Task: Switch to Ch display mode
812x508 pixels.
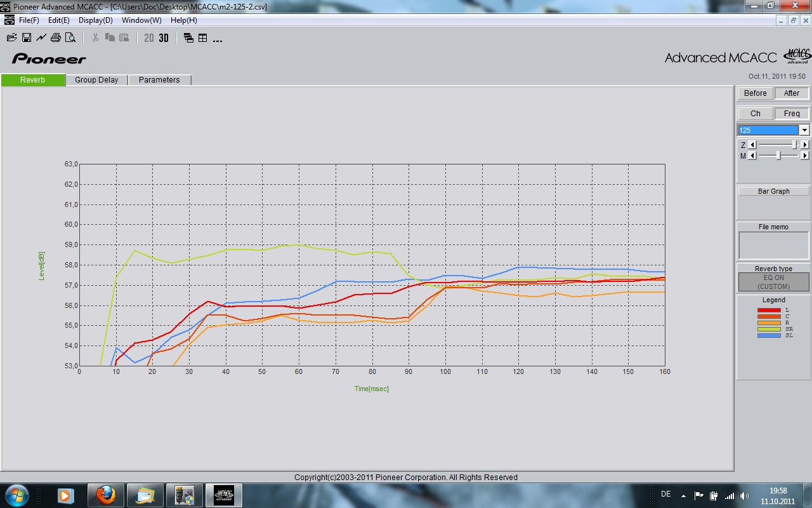Action: [x=755, y=114]
